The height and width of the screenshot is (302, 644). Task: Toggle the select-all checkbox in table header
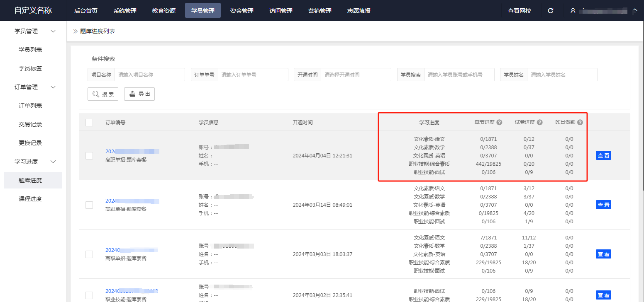89,123
